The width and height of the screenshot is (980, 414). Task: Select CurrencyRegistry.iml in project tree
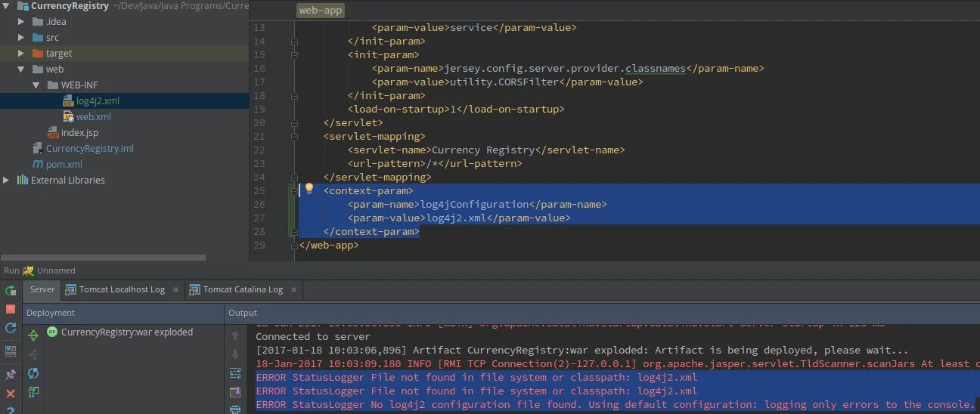[90, 148]
